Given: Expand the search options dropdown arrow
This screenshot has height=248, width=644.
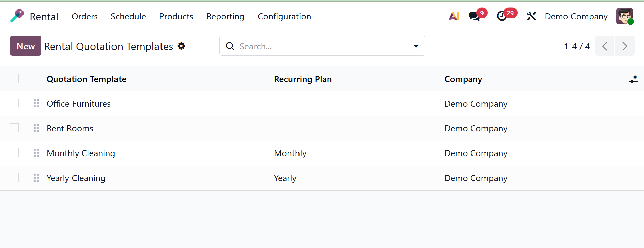Looking at the screenshot, I should coord(416,46).
